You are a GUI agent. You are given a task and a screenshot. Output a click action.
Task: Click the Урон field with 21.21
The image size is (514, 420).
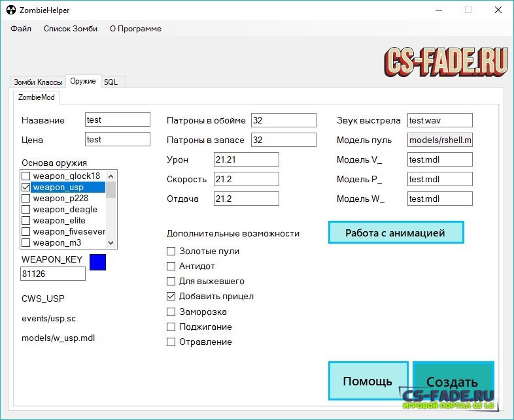click(247, 160)
